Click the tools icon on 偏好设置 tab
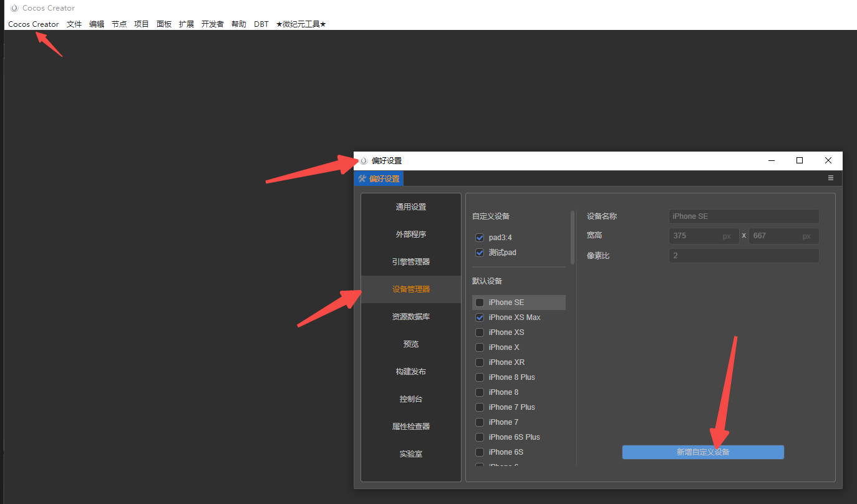 click(x=362, y=179)
